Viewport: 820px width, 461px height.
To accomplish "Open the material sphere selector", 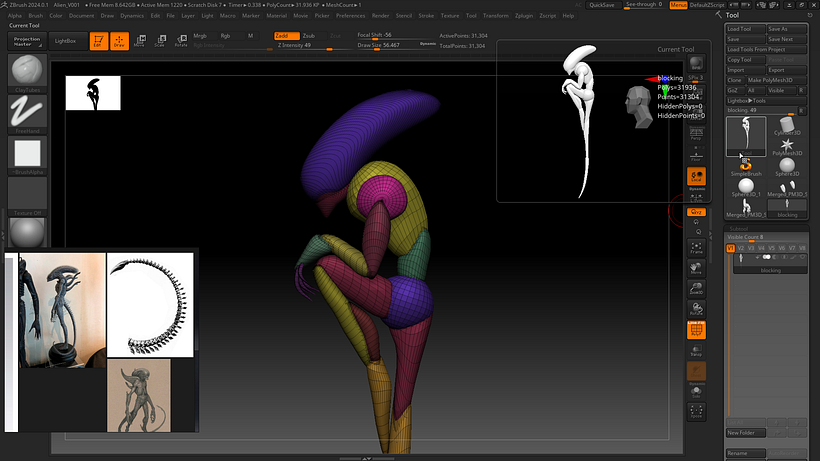I will click(x=27, y=232).
